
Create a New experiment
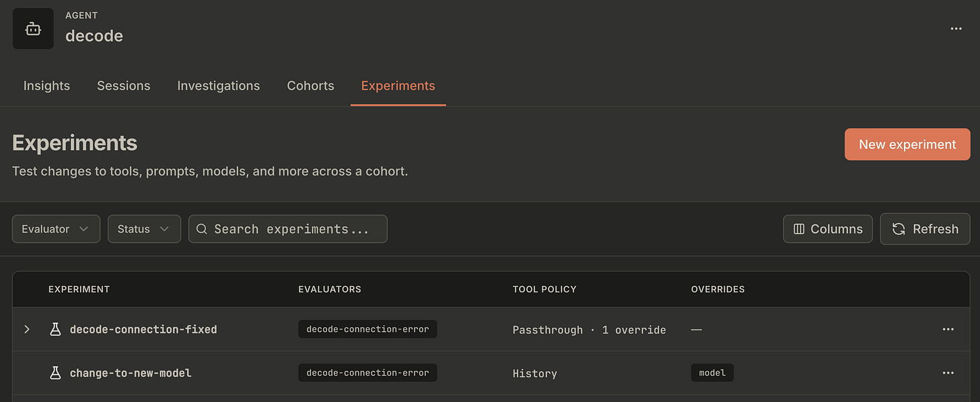click(x=907, y=144)
